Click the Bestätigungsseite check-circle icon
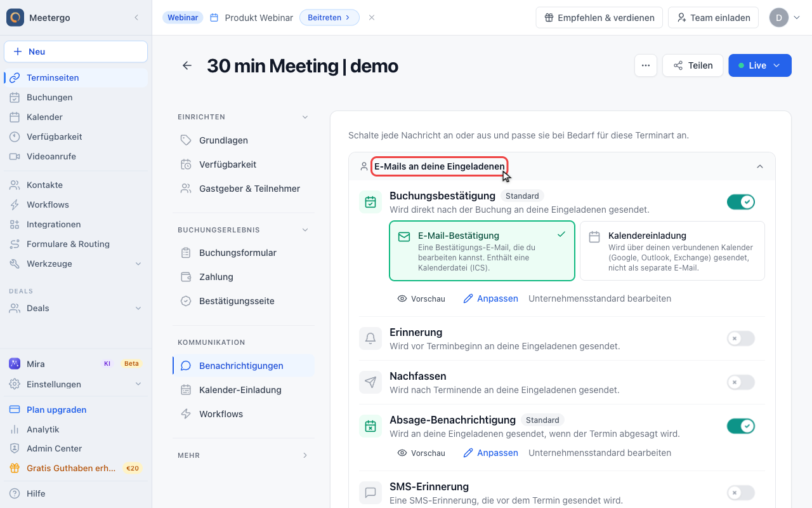 [186, 301]
